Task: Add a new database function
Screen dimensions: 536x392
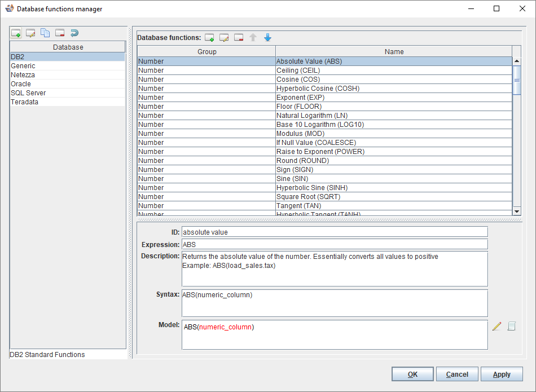Action: click(x=209, y=38)
